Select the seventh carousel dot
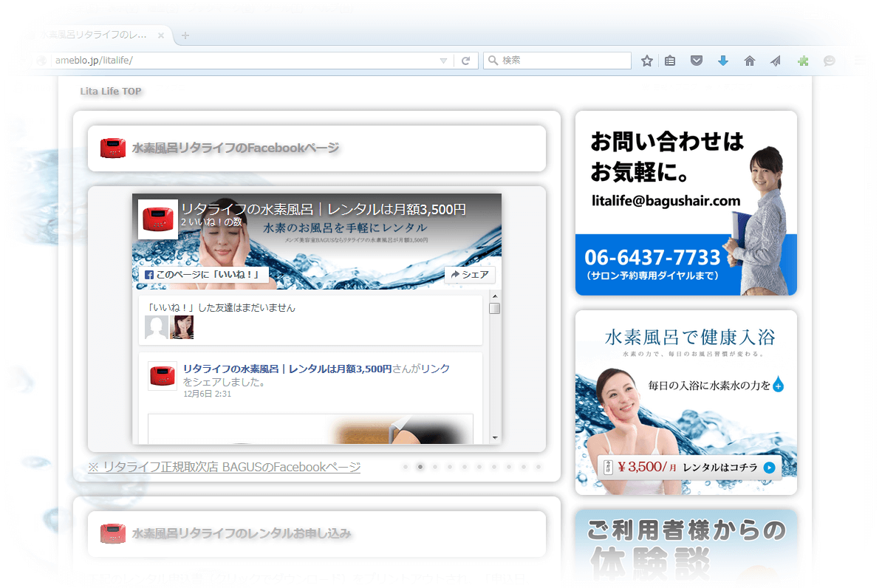The image size is (882, 588). (x=494, y=466)
